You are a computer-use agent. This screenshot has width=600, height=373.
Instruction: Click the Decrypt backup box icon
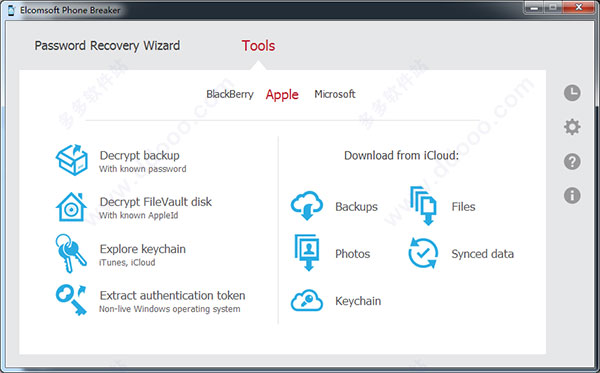coord(72,160)
